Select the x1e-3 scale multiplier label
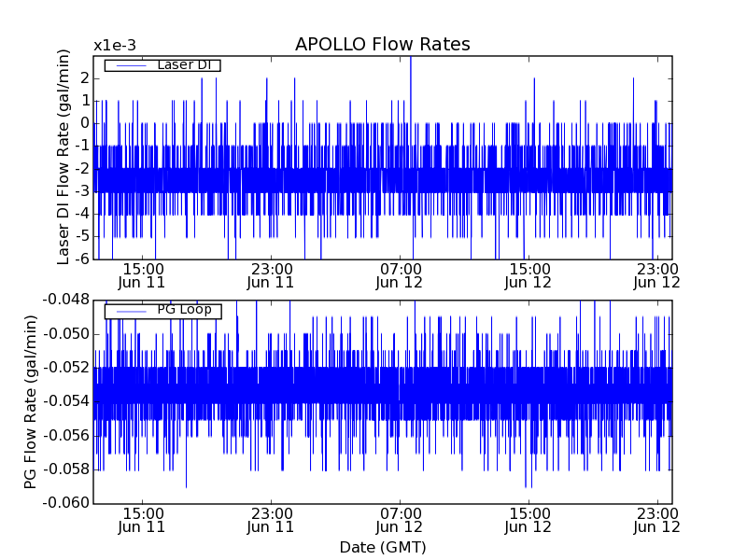The width and height of the screenshot is (747, 560). pyautogui.click(x=116, y=46)
